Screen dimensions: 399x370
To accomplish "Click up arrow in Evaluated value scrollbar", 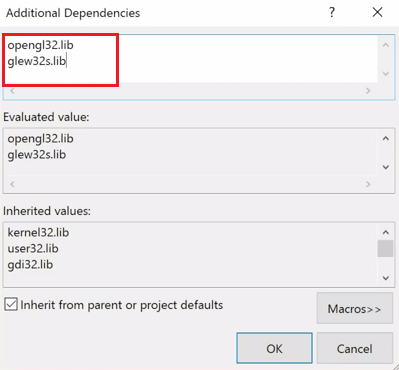I will (386, 138).
